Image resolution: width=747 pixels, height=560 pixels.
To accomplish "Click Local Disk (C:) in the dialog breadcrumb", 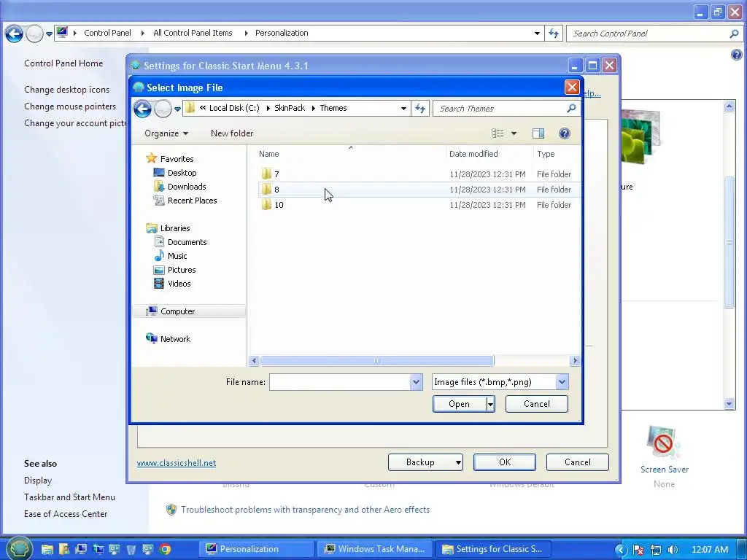I will (234, 108).
